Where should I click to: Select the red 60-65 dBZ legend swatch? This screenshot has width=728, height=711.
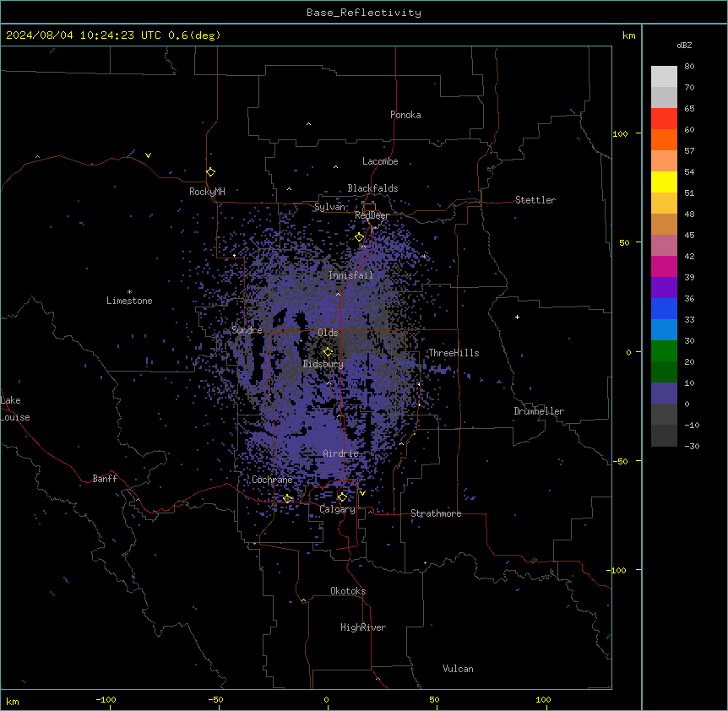[x=664, y=118]
